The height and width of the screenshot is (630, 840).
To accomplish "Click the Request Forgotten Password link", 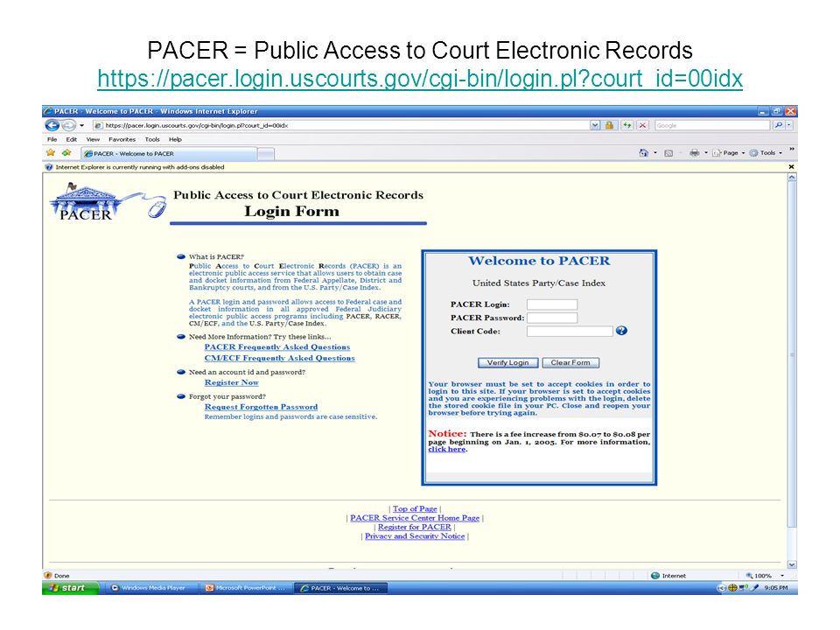I will (261, 407).
